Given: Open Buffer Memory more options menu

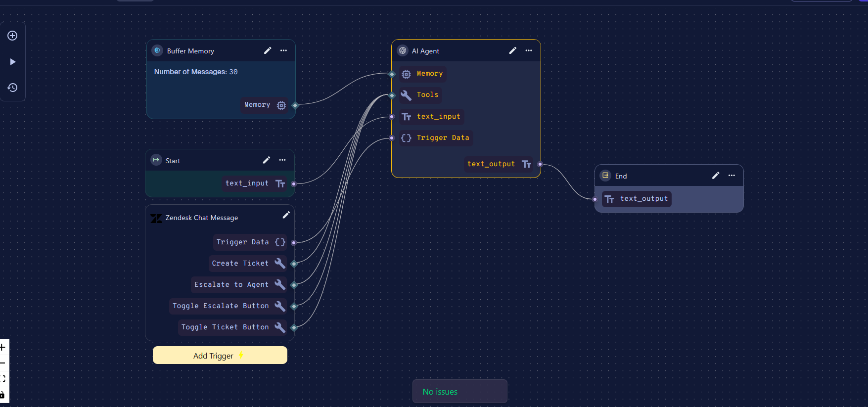Looking at the screenshot, I should [283, 50].
